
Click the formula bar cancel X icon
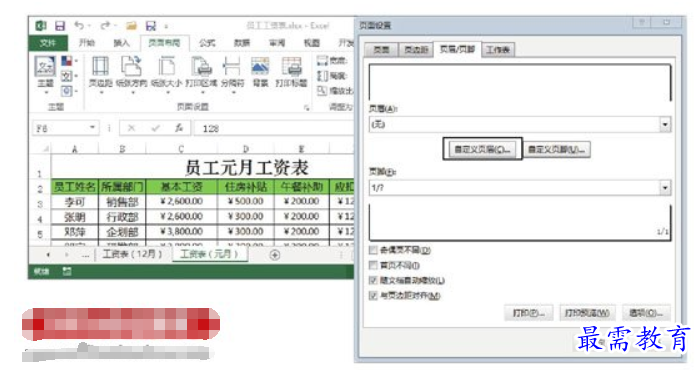tap(131, 128)
